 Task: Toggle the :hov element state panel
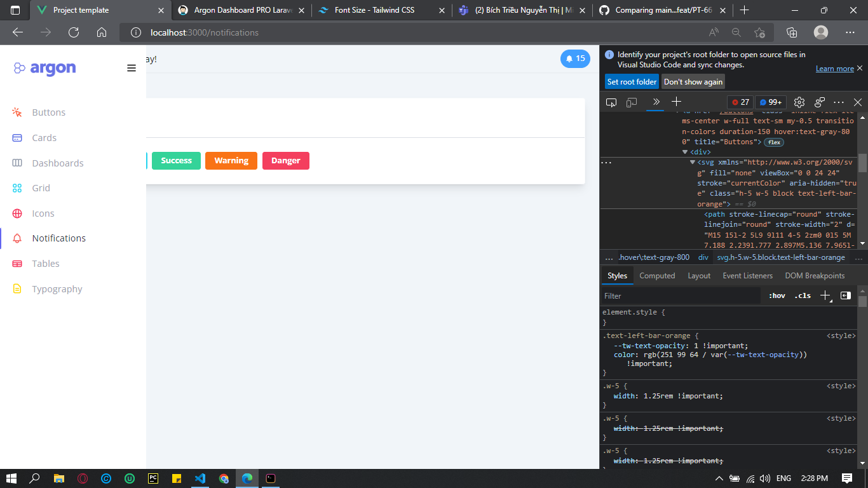click(x=777, y=296)
